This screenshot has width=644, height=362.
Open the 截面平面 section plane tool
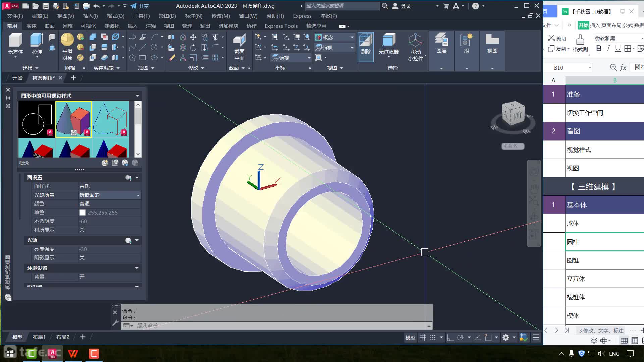[239, 47]
